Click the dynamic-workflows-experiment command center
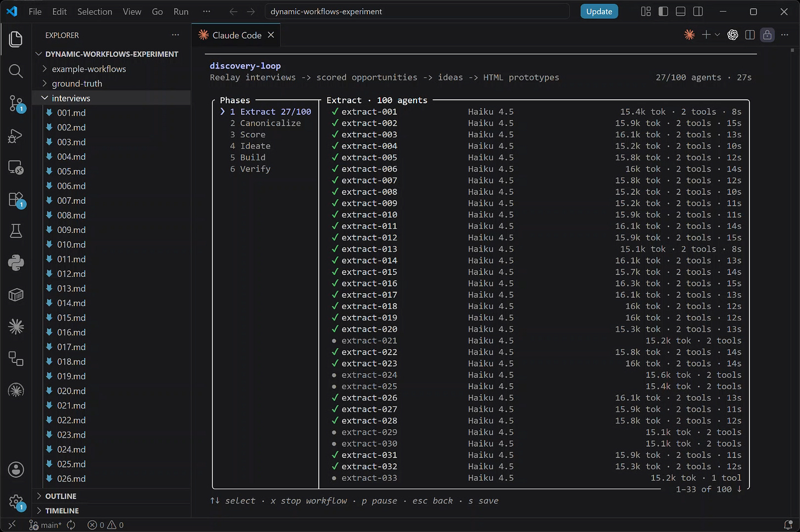 click(417, 12)
